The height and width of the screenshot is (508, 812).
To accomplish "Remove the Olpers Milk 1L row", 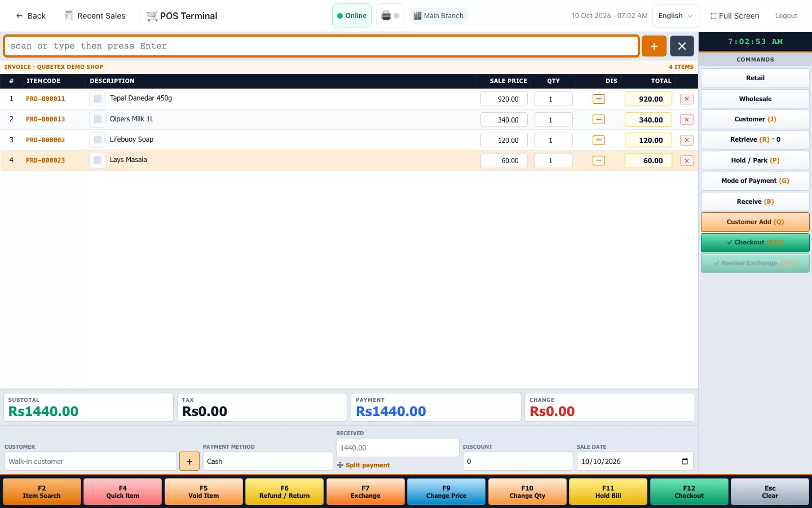I will tap(687, 120).
